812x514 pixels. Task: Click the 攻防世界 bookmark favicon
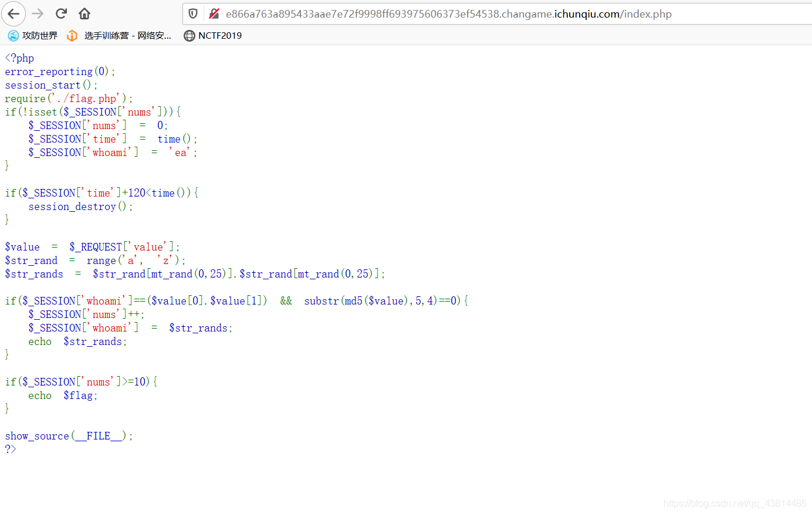point(13,36)
